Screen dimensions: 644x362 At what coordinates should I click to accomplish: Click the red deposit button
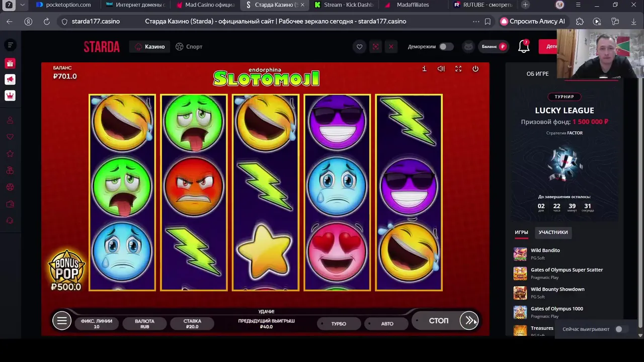pyautogui.click(x=548, y=47)
